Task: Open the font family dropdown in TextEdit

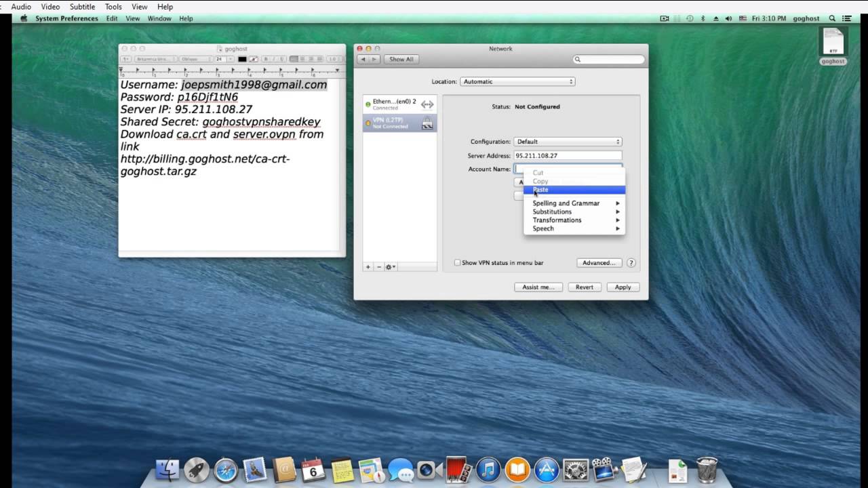Action: [x=155, y=59]
